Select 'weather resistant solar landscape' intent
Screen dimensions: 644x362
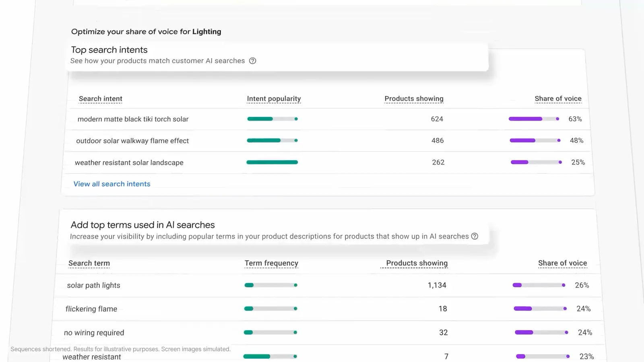pos(129,162)
